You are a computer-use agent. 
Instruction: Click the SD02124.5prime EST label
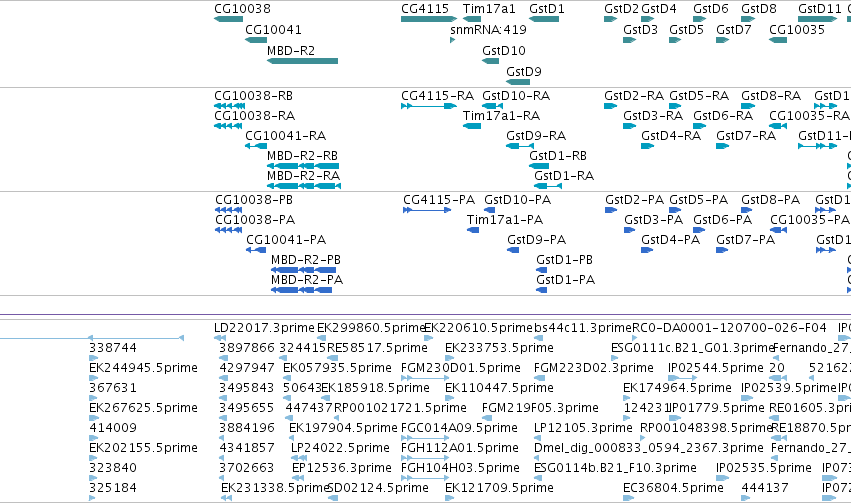coord(378,489)
